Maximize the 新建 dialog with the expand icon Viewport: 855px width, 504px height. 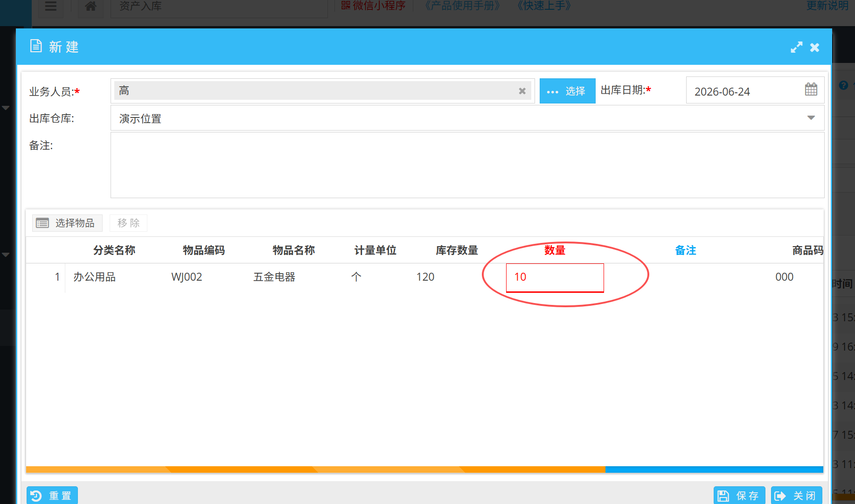coord(796,47)
